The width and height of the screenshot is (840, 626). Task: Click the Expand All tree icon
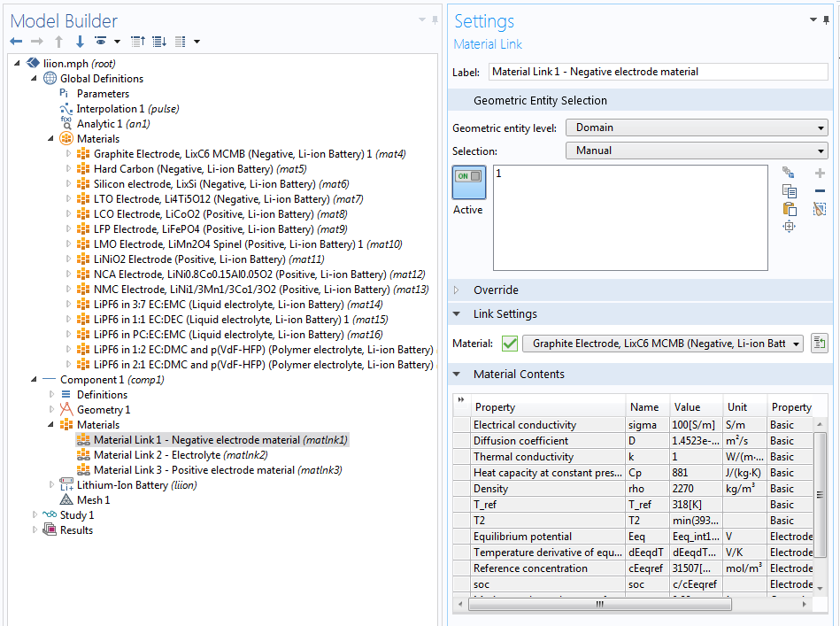coord(159,42)
